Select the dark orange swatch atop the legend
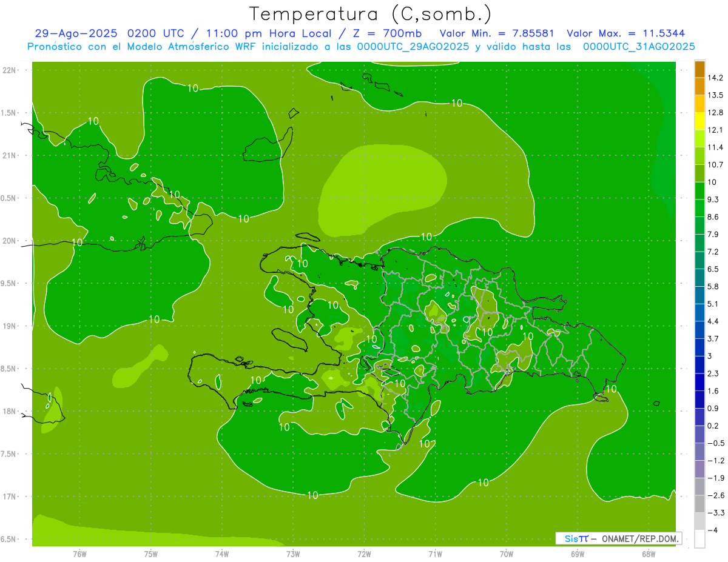 point(699,69)
